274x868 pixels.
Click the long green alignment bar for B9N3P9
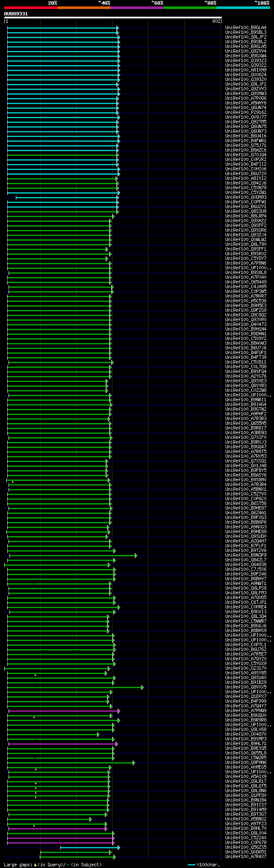point(73,555)
